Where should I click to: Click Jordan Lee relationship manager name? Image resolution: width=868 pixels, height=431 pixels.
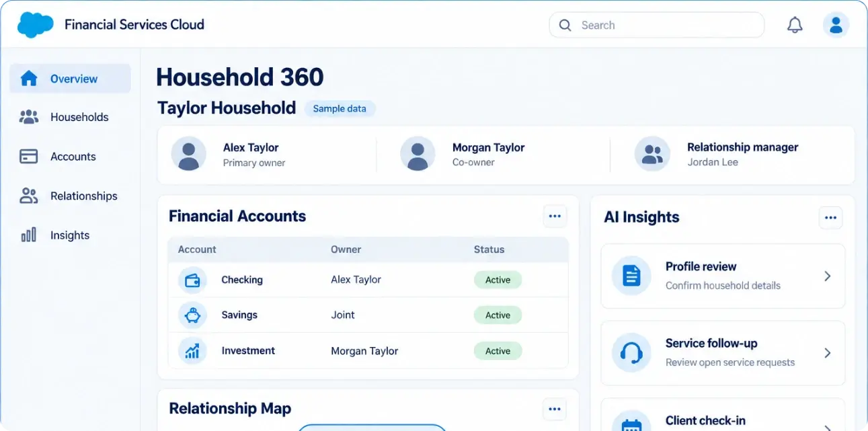tap(713, 162)
